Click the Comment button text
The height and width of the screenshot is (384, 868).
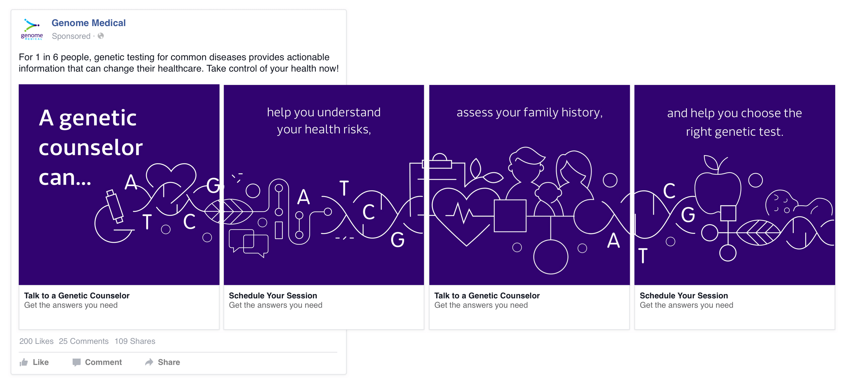(103, 362)
